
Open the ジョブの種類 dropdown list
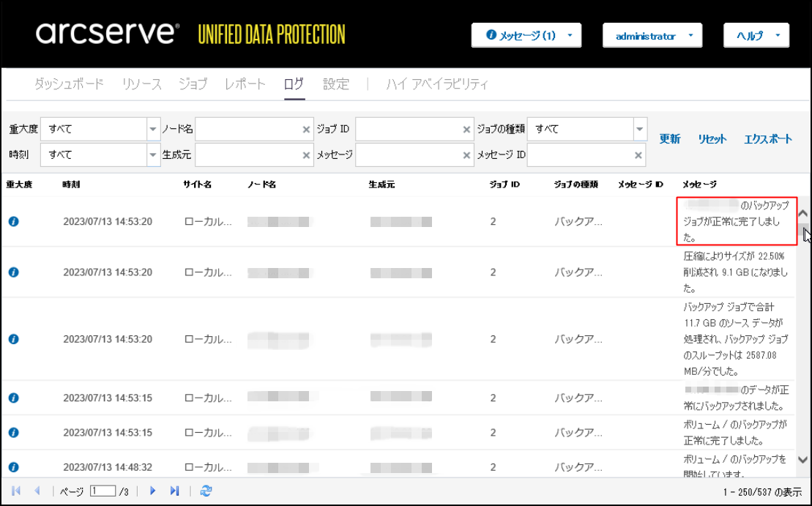coord(639,129)
